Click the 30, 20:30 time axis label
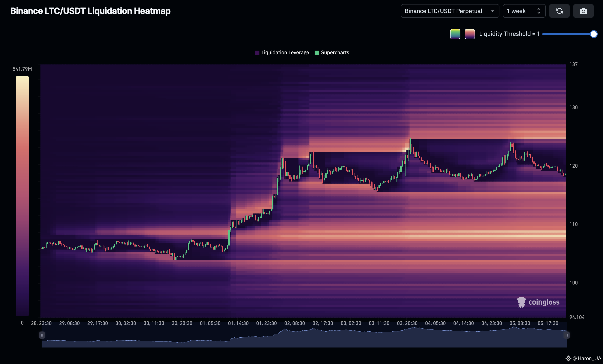The height and width of the screenshot is (364, 603). point(182,323)
